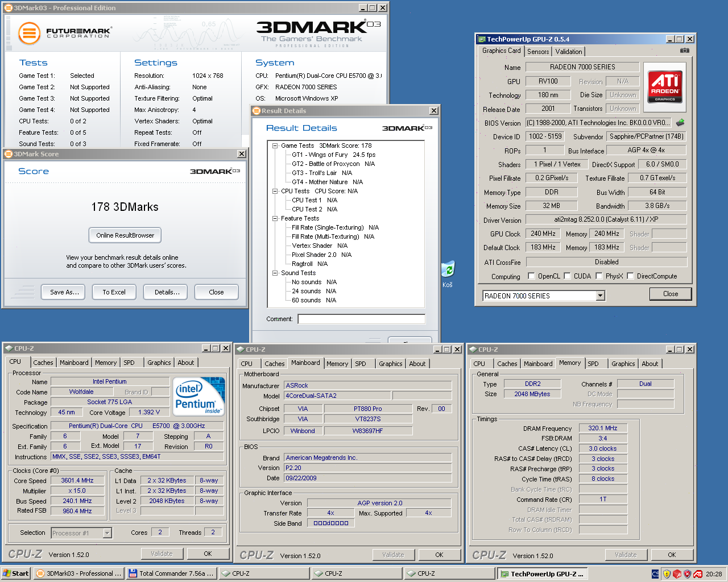
Task: Click the Details... button in 3DMark Score
Action: (x=166, y=292)
